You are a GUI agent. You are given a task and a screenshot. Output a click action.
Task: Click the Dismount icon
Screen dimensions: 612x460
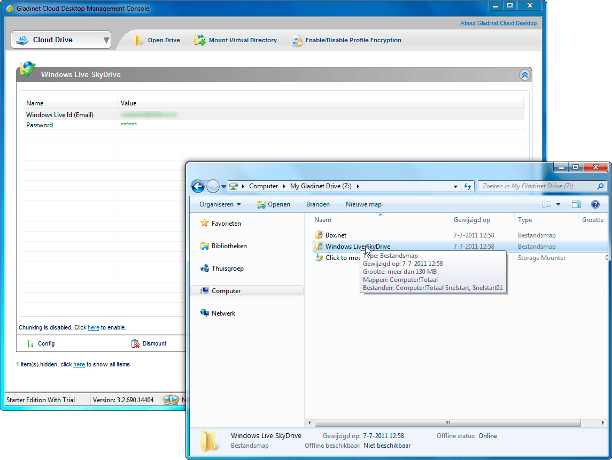click(x=134, y=343)
